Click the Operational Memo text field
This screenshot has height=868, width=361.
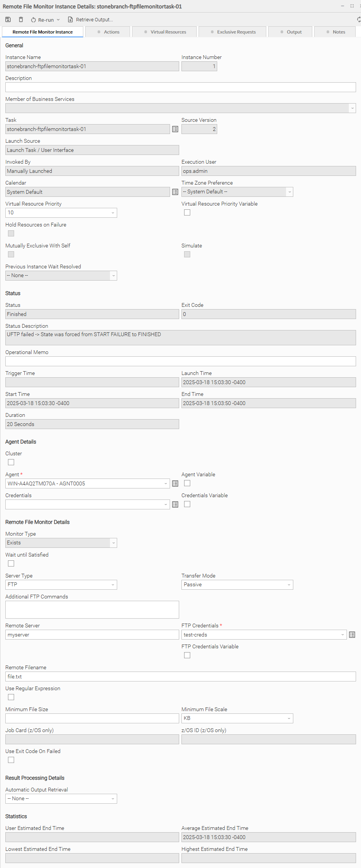180,362
